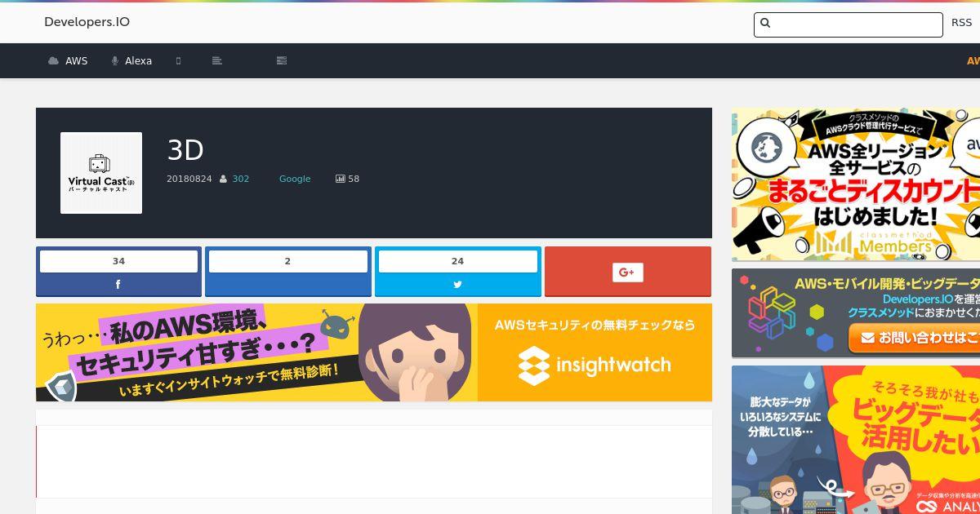Click the list/table nav icon

[x=282, y=61]
